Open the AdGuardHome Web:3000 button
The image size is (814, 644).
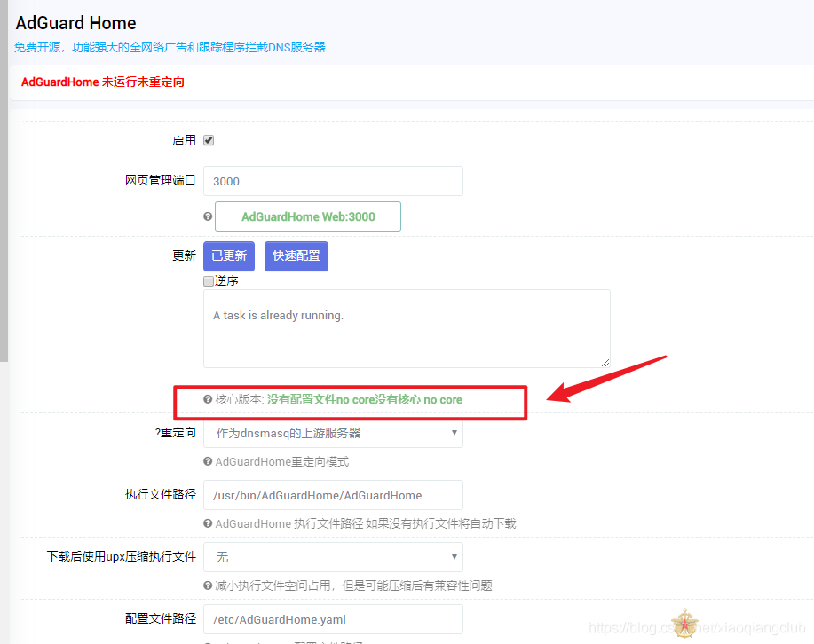(308, 216)
